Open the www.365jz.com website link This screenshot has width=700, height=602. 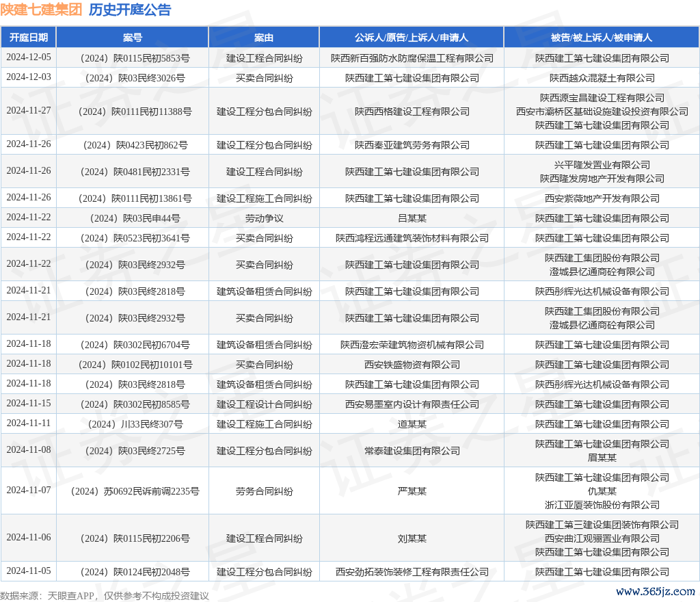656,591
